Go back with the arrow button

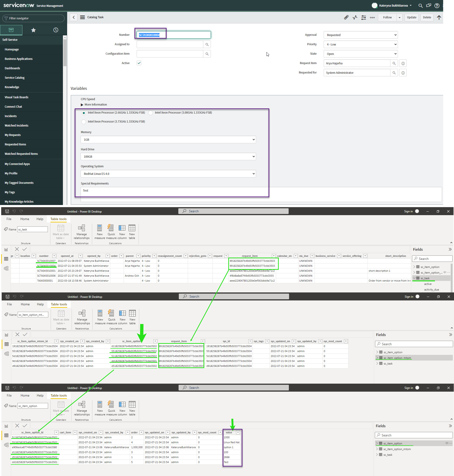click(x=74, y=17)
